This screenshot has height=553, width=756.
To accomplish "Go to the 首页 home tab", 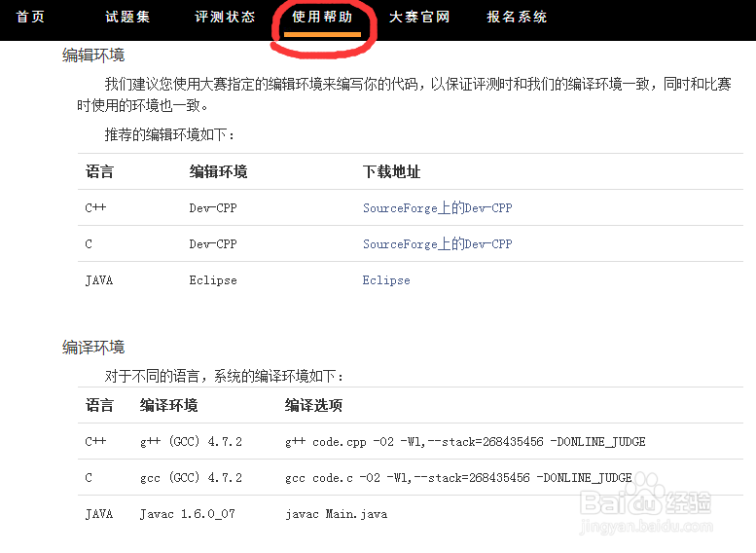I will [30, 17].
